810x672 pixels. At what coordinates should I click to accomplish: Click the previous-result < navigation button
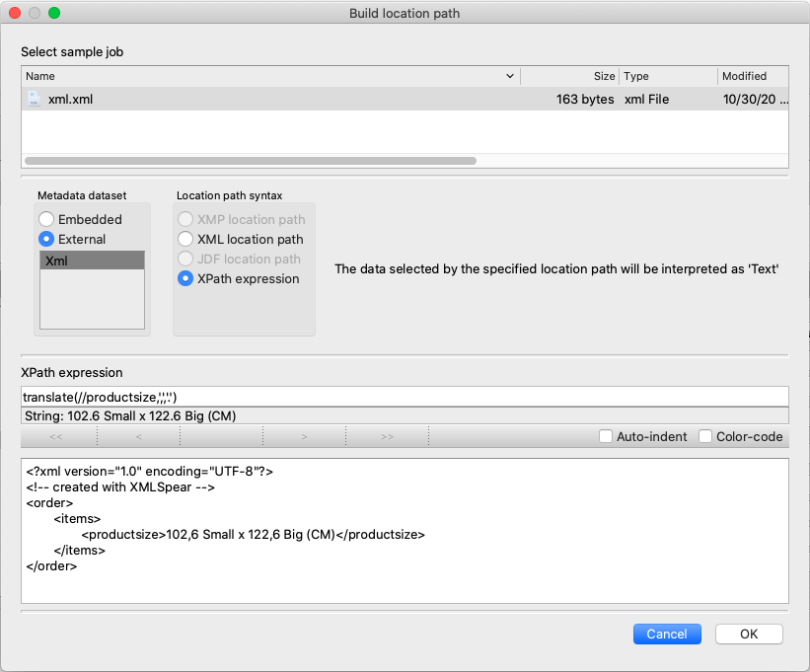click(139, 436)
